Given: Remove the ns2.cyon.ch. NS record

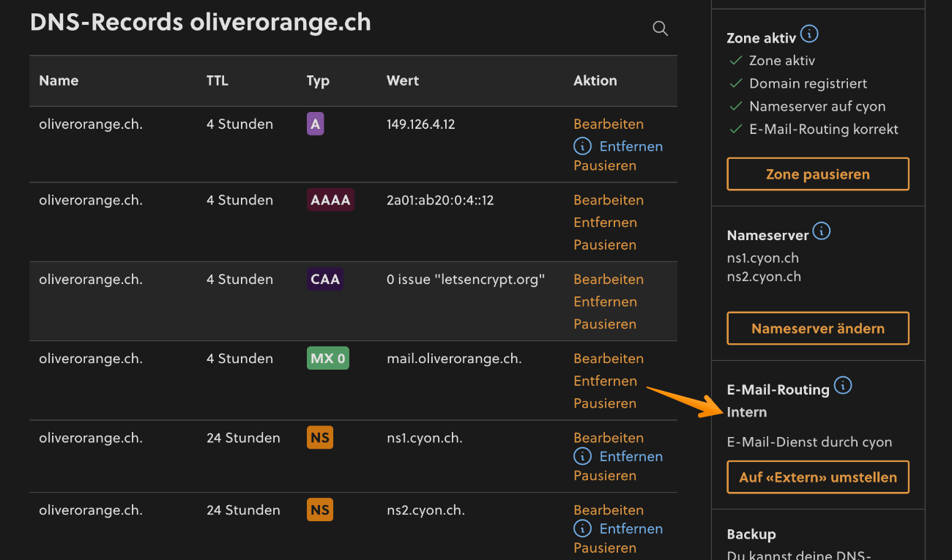Looking at the screenshot, I should 631,529.
